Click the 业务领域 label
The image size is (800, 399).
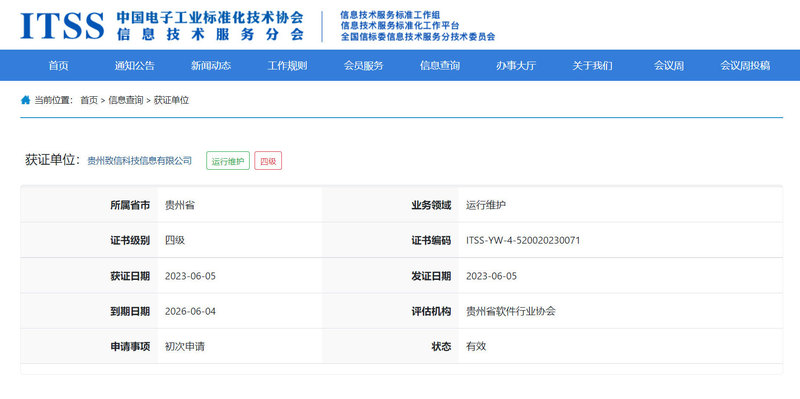point(431,205)
